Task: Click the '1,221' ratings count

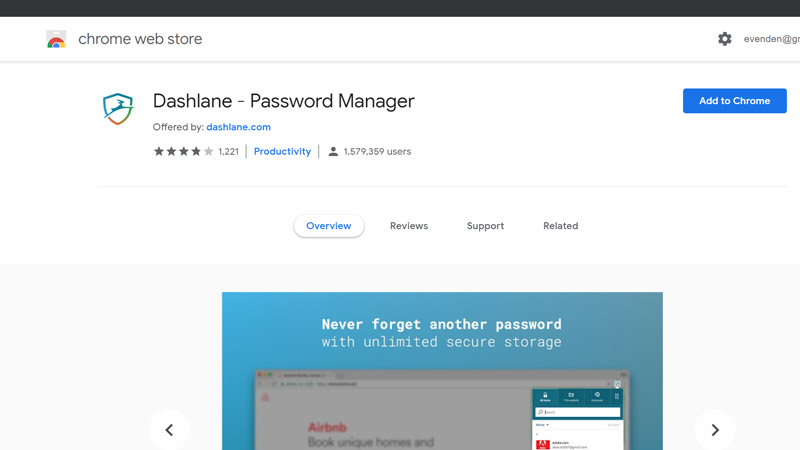Action: coord(228,152)
